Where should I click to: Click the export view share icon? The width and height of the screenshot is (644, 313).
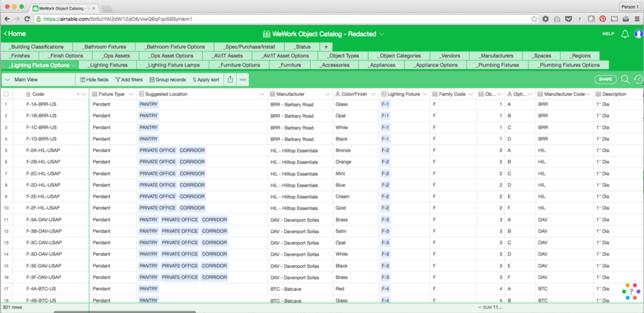tap(230, 80)
